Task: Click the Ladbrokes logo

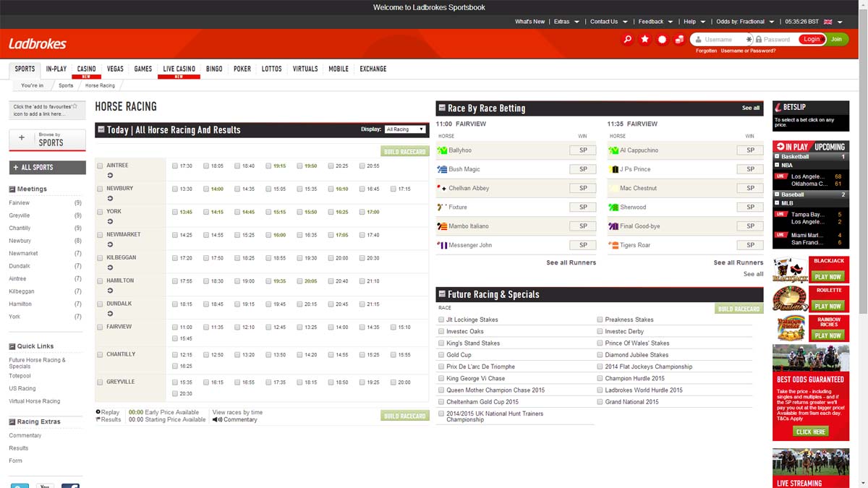Action: pyautogui.click(x=38, y=44)
